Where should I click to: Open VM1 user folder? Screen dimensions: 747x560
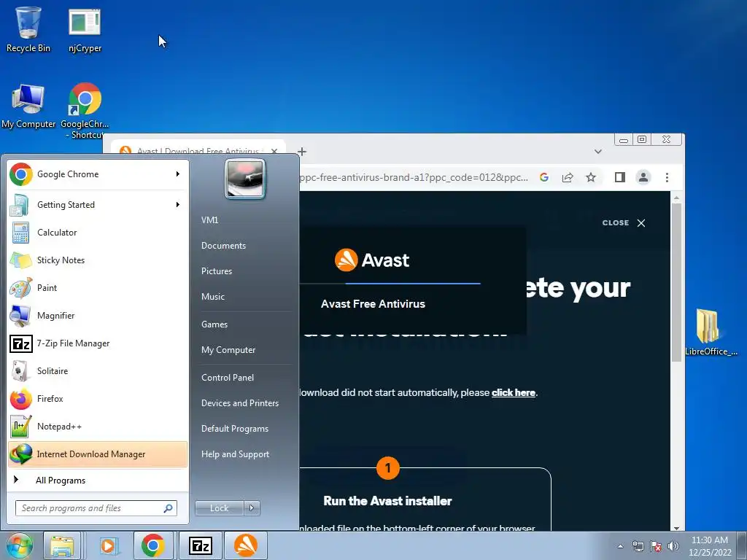tap(209, 220)
